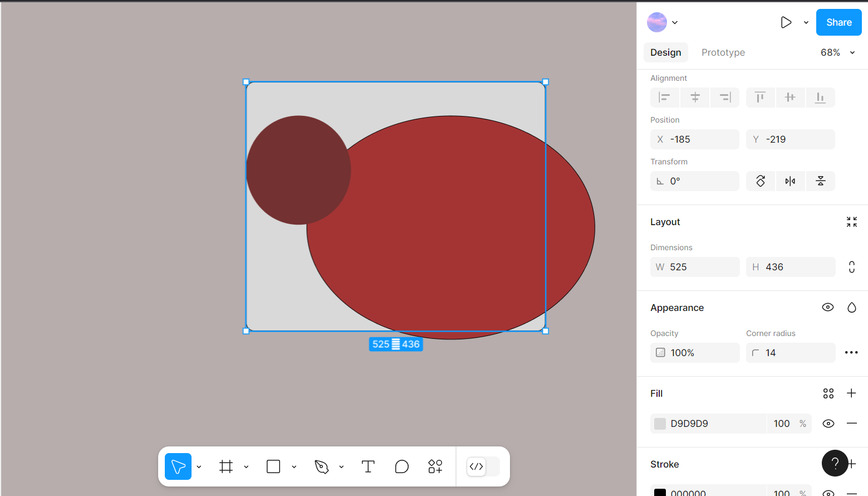
Task: Open Move tool options dropdown
Action: click(x=199, y=467)
